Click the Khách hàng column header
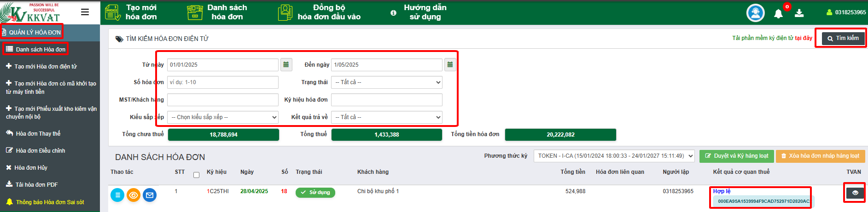The image size is (868, 212). 373,172
